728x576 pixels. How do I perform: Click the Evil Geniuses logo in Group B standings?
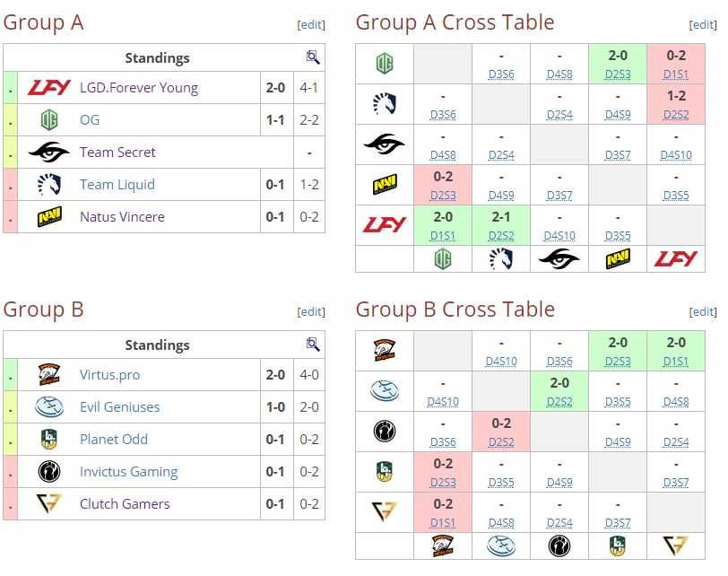click(48, 407)
